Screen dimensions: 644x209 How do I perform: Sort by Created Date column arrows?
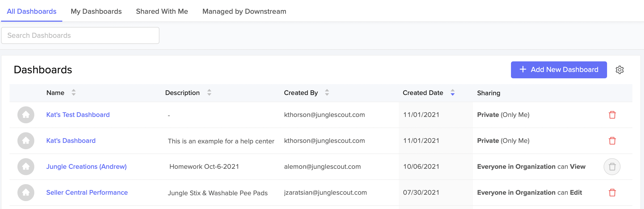(453, 93)
